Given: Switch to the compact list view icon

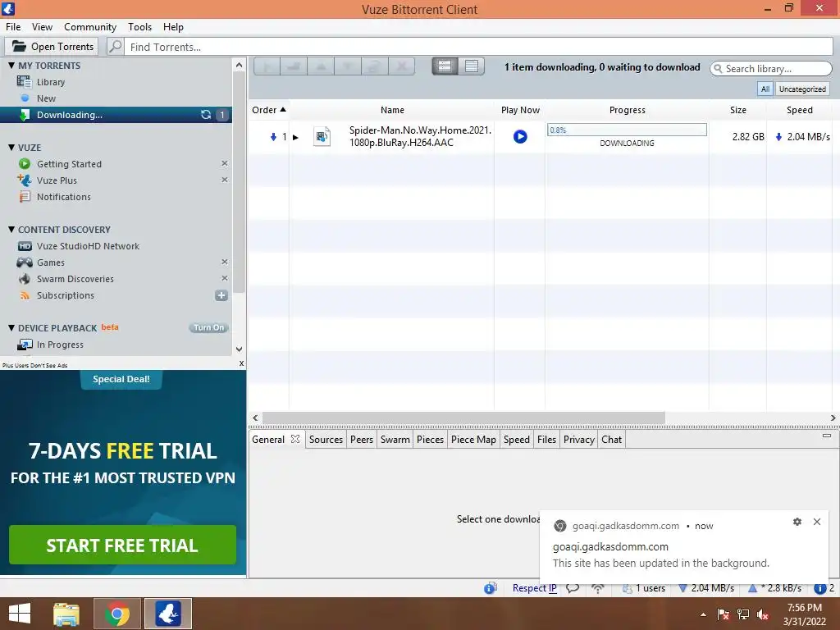Looking at the screenshot, I should (472, 66).
